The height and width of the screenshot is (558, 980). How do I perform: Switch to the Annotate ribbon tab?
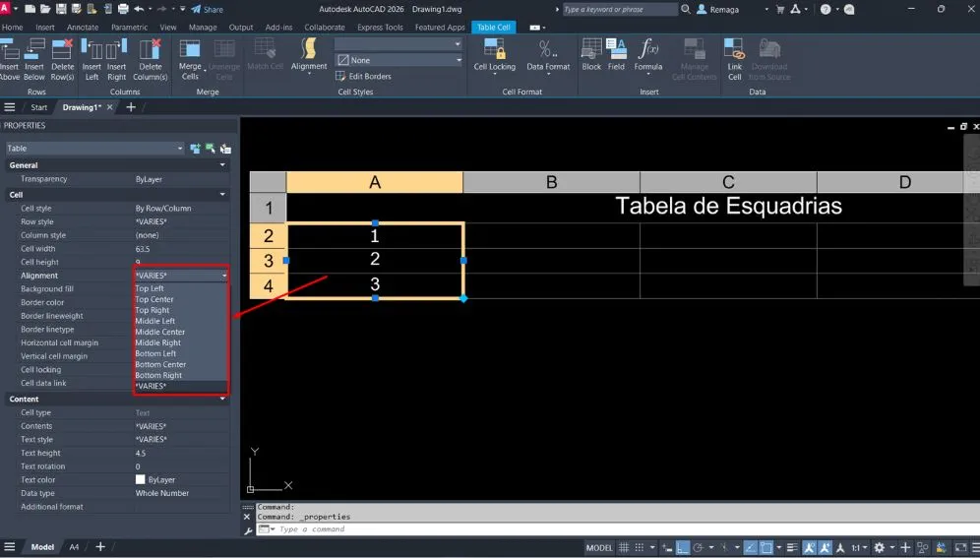[83, 28]
